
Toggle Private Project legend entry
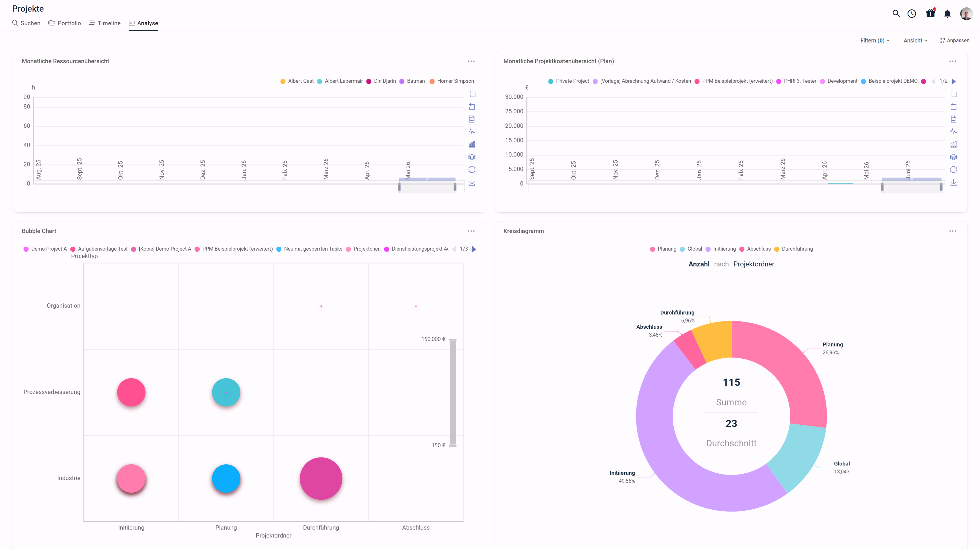(x=568, y=81)
